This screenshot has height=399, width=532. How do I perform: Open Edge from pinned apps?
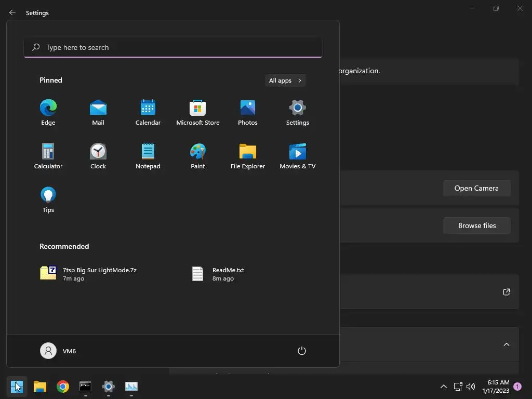tap(48, 112)
